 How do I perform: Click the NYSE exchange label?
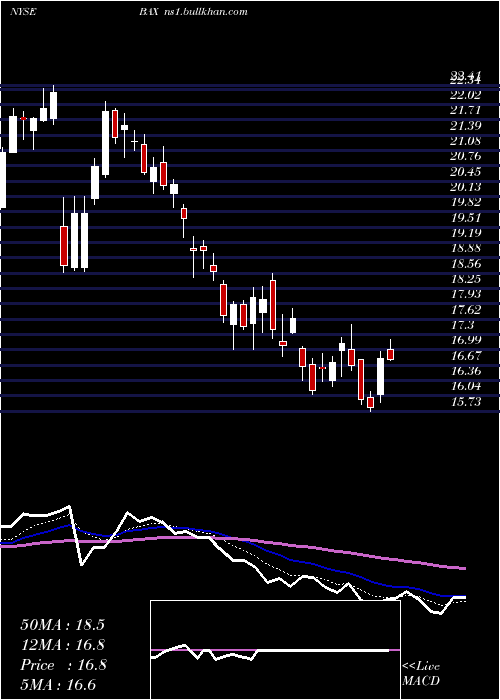(23, 12)
